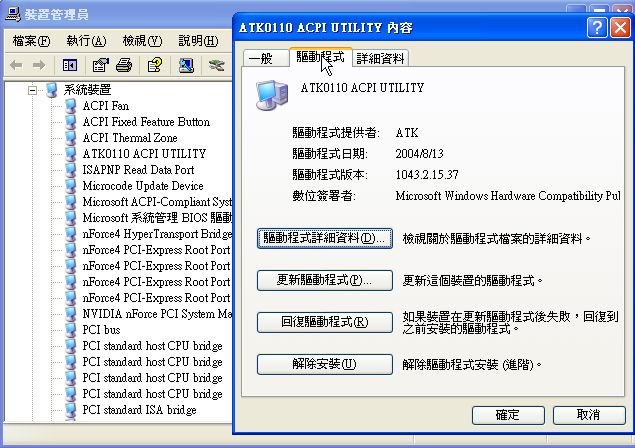Click the 解除安裝(U) button
Viewport: 635px width, 448px height.
(x=324, y=365)
